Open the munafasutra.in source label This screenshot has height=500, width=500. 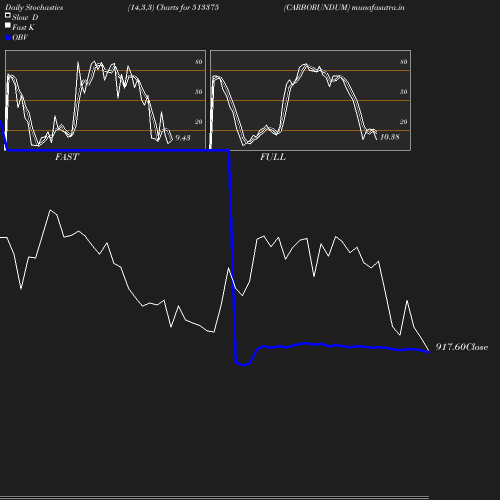pyautogui.click(x=378, y=7)
